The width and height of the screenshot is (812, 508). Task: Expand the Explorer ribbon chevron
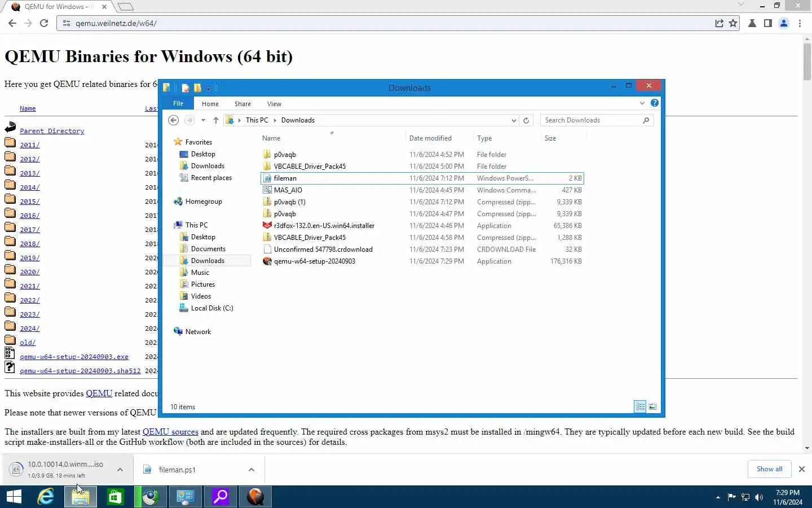click(x=642, y=103)
